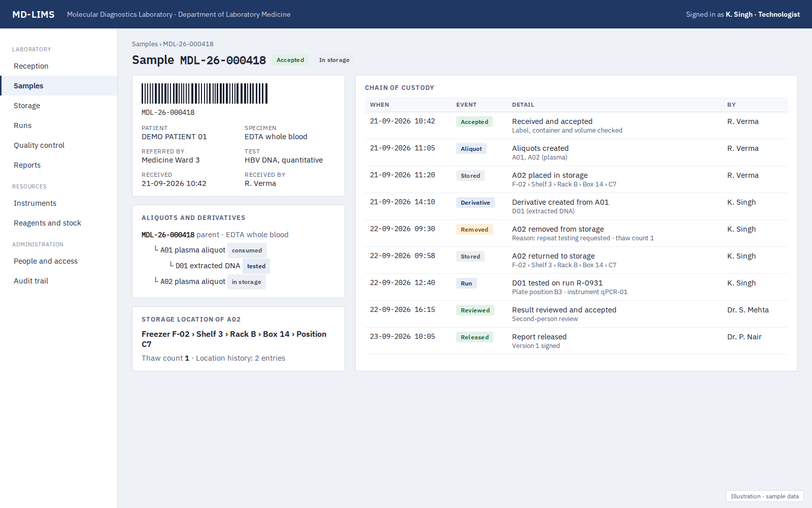Image resolution: width=812 pixels, height=508 pixels.
Task: Click Location history: 2 entries
Action: pos(241,358)
